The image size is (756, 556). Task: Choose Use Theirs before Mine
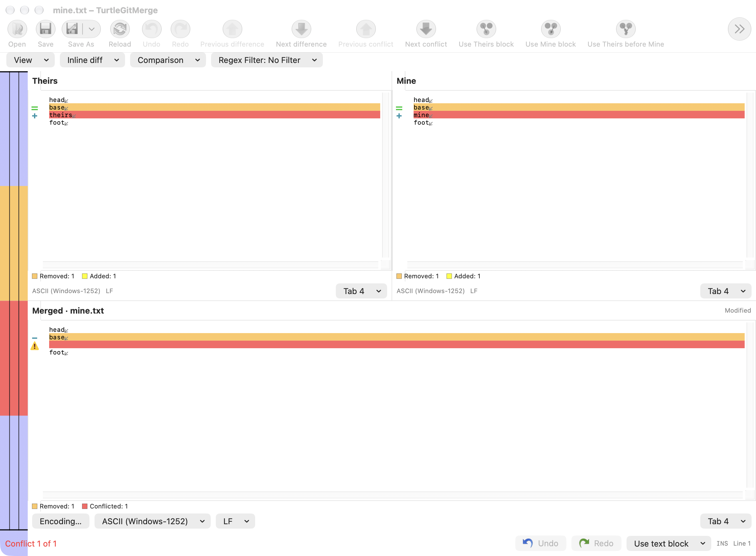tap(626, 29)
